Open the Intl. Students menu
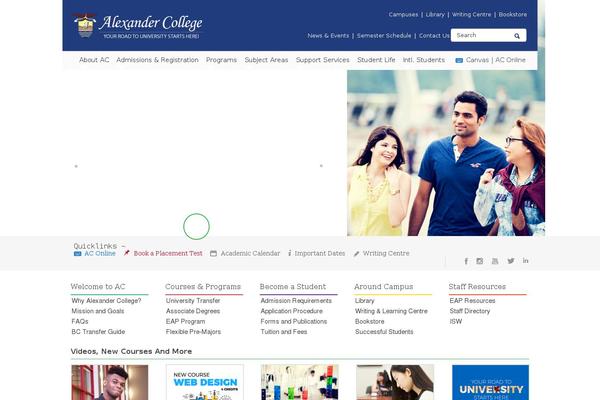Viewport: 600px width, 400px height. 424,60
